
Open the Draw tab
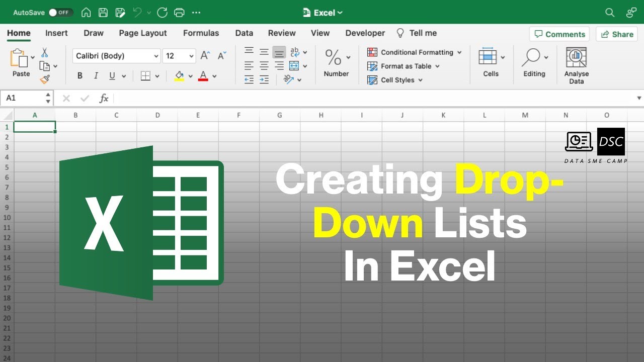click(94, 33)
